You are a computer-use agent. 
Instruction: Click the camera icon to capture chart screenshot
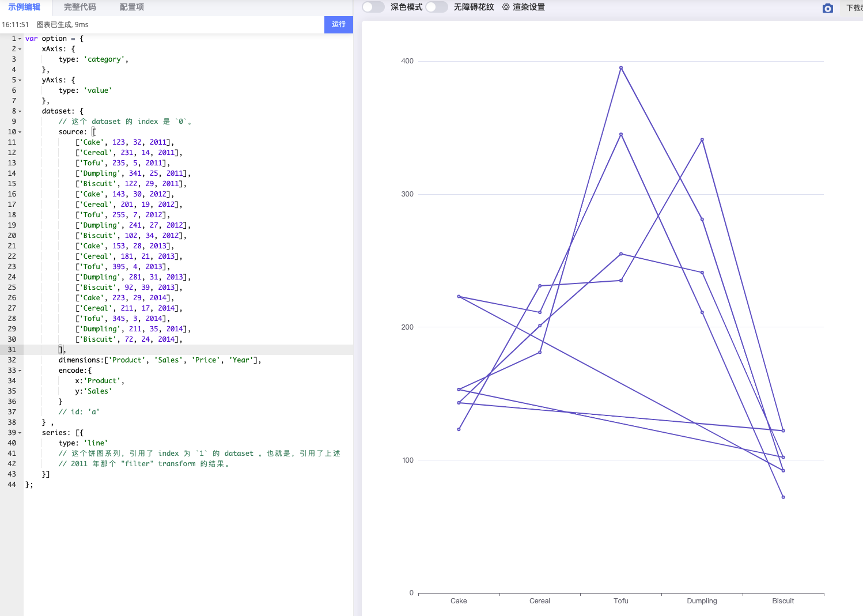pos(828,8)
